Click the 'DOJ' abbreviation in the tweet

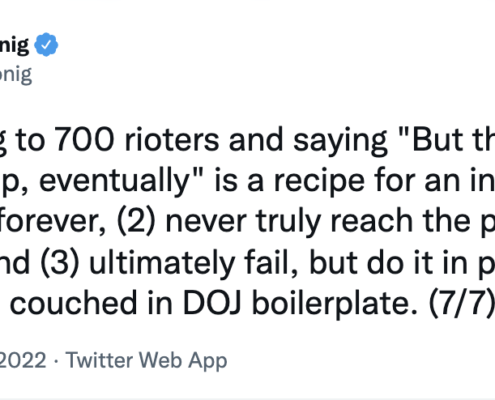tap(212, 303)
